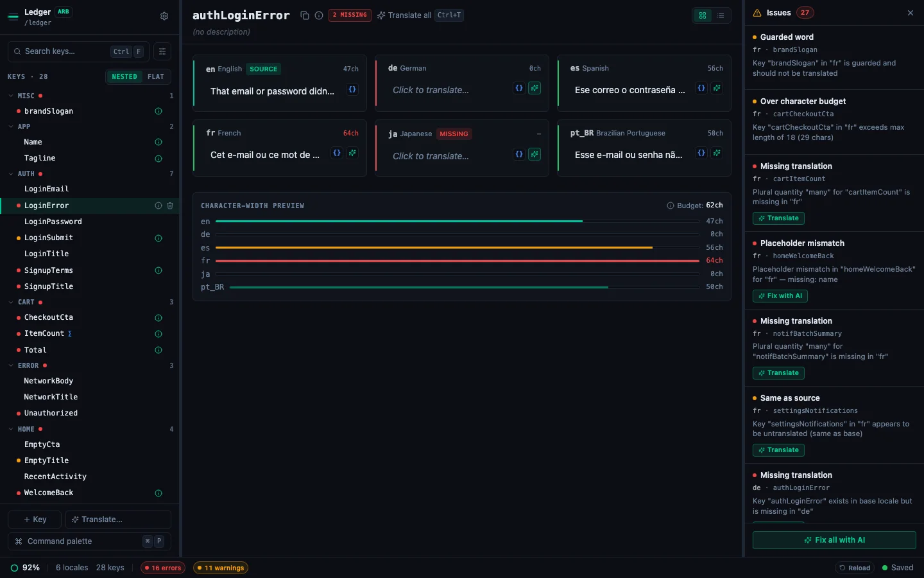This screenshot has height=578, width=924.
Task: Click the en width preview bar
Action: [458, 222]
